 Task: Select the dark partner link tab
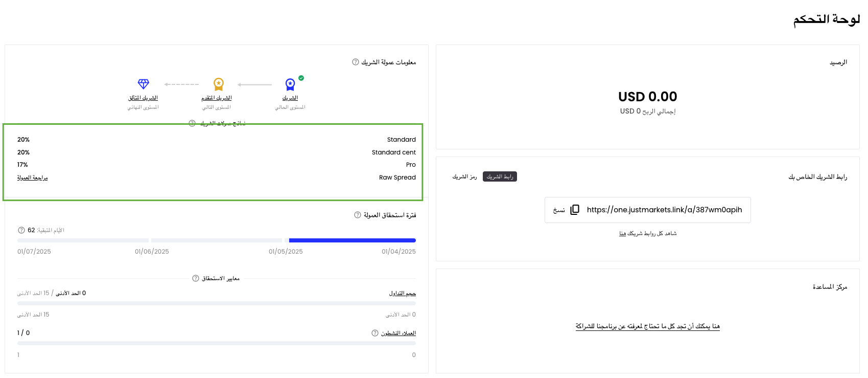[x=500, y=176]
